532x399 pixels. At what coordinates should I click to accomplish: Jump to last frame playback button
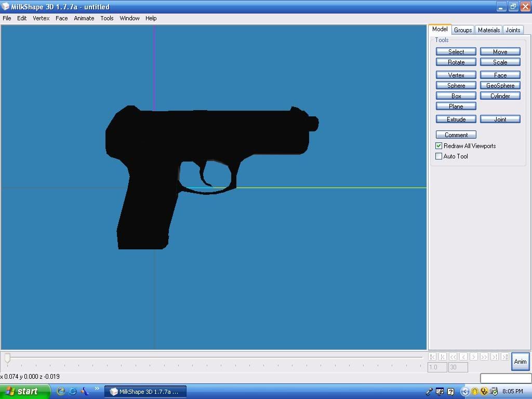(505, 356)
